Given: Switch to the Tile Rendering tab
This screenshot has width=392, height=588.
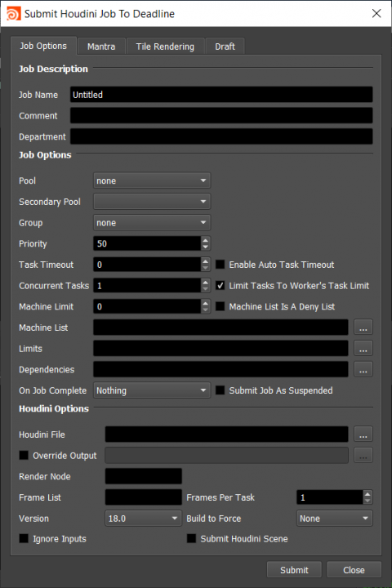Looking at the screenshot, I should (x=165, y=47).
